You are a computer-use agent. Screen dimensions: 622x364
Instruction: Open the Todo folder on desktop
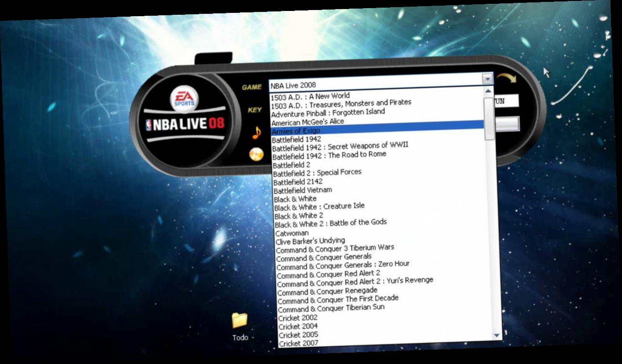[x=240, y=326]
